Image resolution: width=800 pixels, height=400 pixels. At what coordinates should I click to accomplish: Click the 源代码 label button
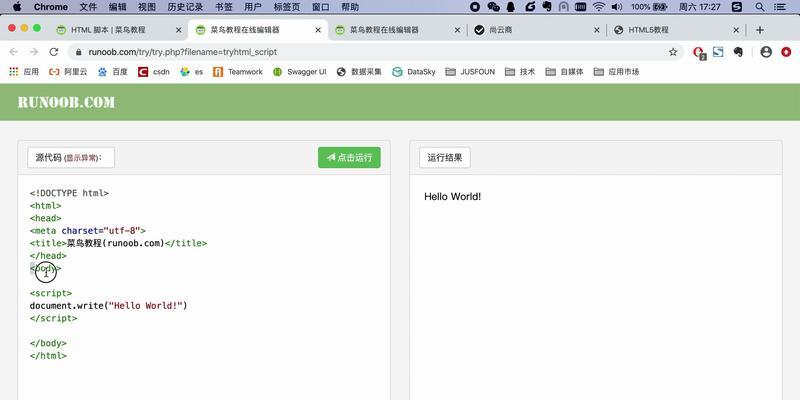(71, 158)
